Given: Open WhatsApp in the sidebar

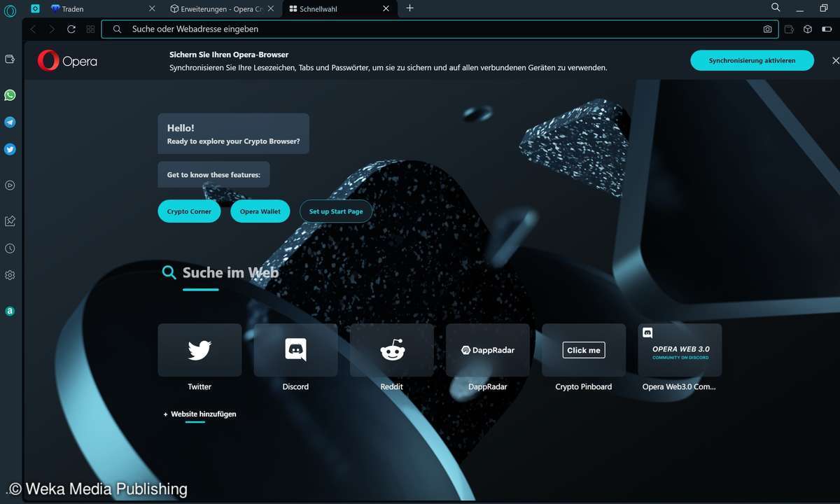Looking at the screenshot, I should 10,95.
